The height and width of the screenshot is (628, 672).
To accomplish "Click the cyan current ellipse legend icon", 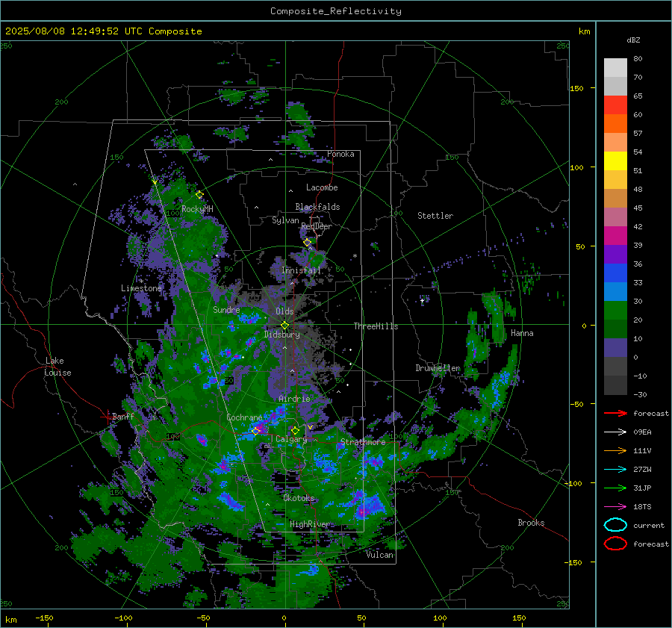I will coord(615,525).
